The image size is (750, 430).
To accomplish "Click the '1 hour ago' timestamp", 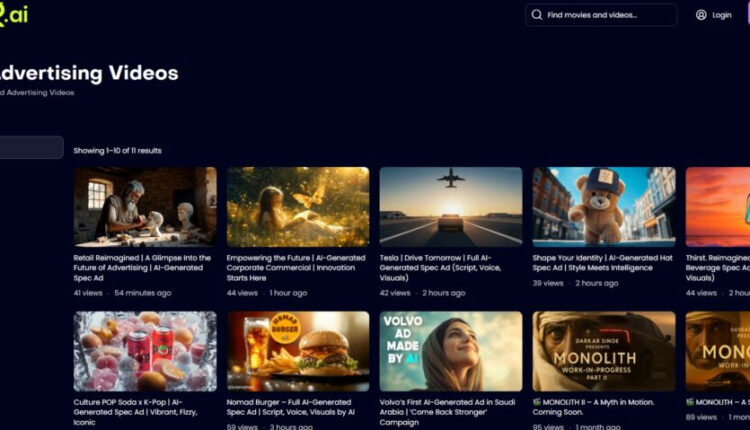I will [x=288, y=293].
